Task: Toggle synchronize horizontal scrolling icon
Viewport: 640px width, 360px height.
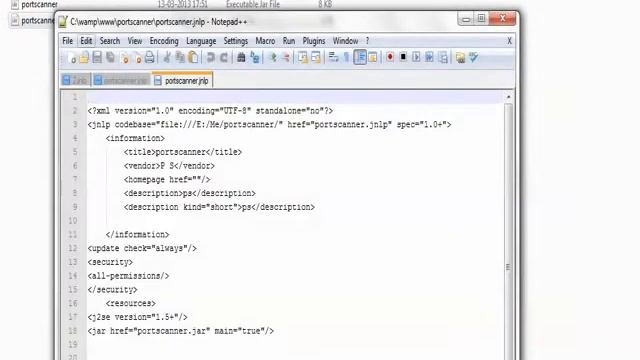Action: 316,58
